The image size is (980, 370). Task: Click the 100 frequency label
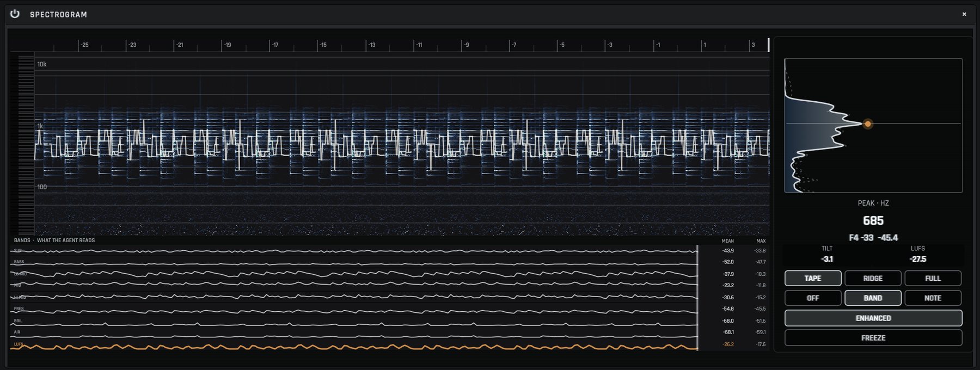42,187
